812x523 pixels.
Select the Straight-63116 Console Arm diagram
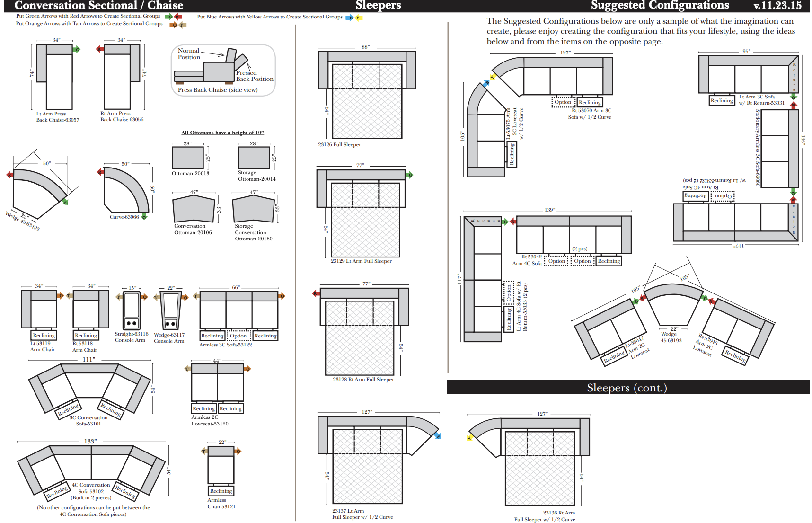(132, 310)
